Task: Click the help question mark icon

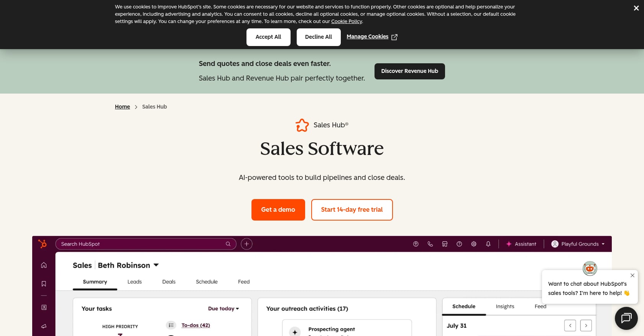Action: 459,244
